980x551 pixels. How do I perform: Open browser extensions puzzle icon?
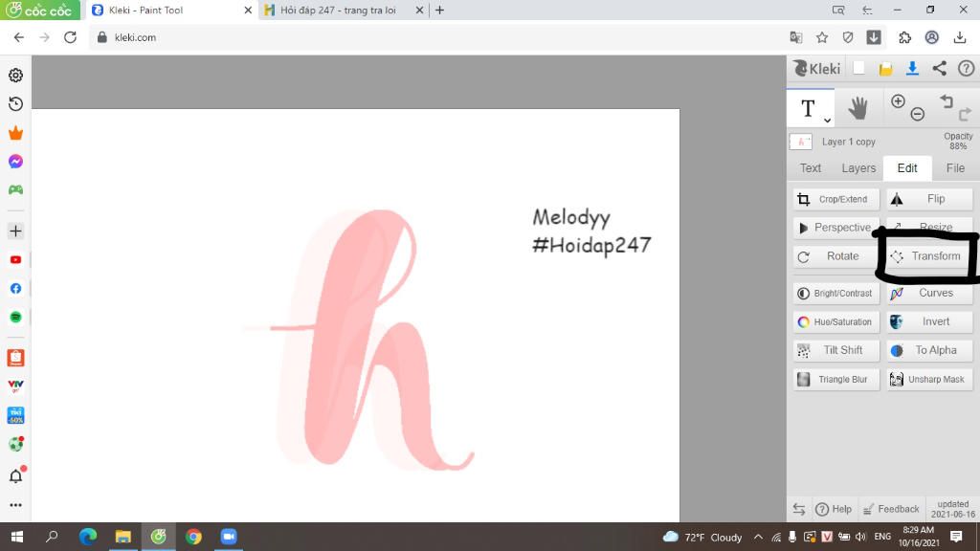[x=904, y=37]
